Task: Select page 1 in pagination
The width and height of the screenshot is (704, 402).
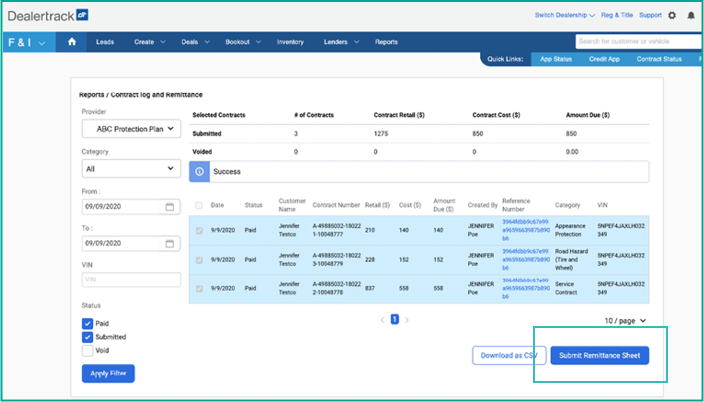Action: click(x=395, y=320)
